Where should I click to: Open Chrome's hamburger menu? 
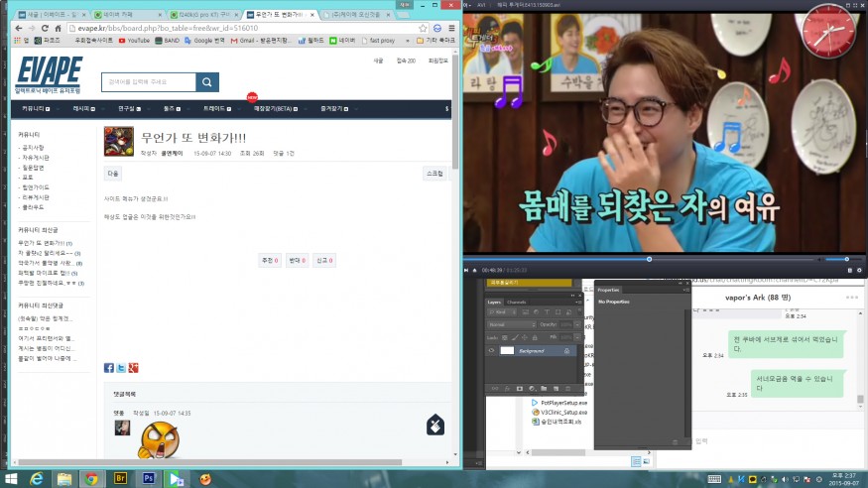(451, 28)
